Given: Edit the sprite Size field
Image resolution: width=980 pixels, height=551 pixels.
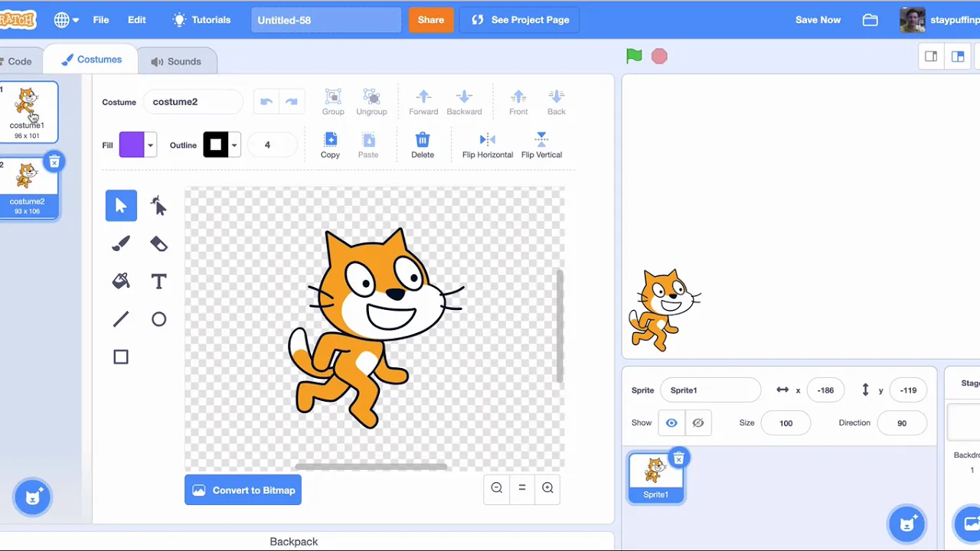Looking at the screenshot, I should tap(786, 422).
